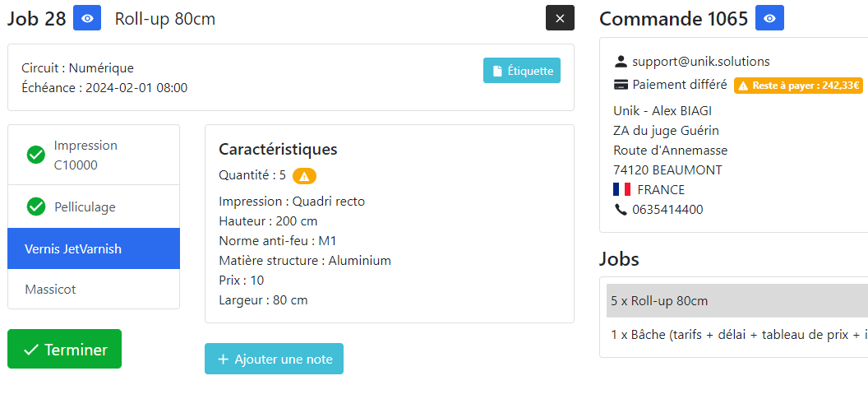This screenshot has height=399, width=868.
Task: Add a note with Ajouter une note
Action: point(274,359)
